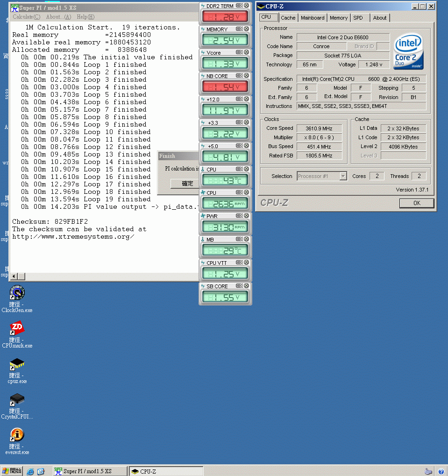Click Show Desktop quick launch icon
This screenshot has width=448, height=476.
pos(41,471)
